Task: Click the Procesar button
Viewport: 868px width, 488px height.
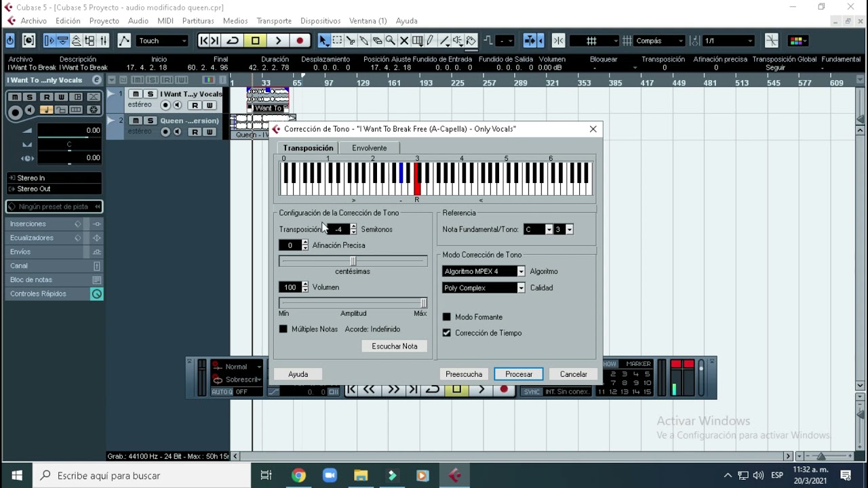Action: coord(519,374)
